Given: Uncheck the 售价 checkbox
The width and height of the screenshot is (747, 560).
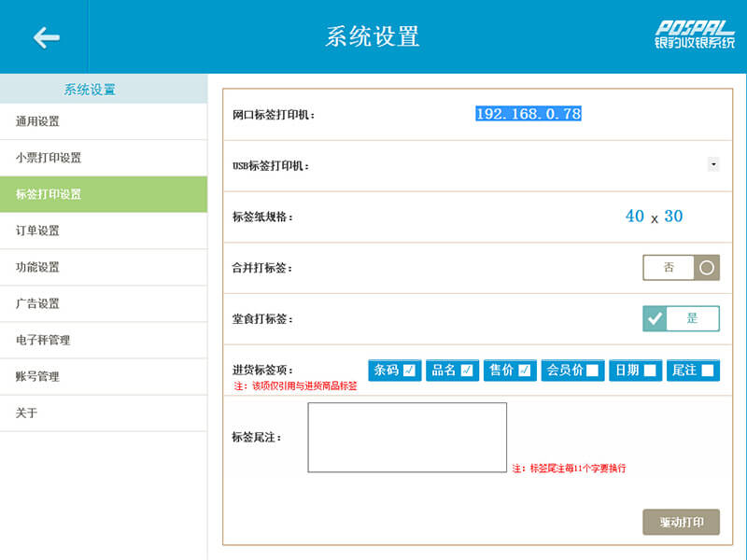Looking at the screenshot, I should tap(525, 371).
